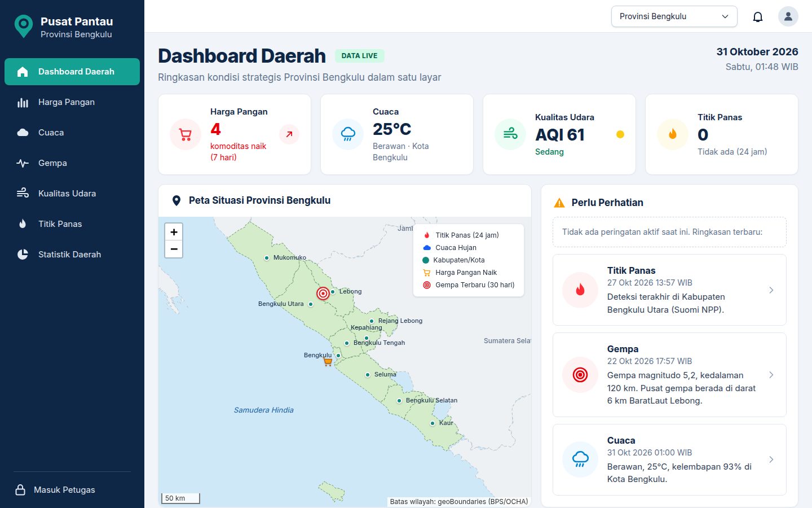Image resolution: width=812 pixels, height=508 pixels.
Task: Open Harga Pangan sidebar menu
Action: [x=72, y=102]
